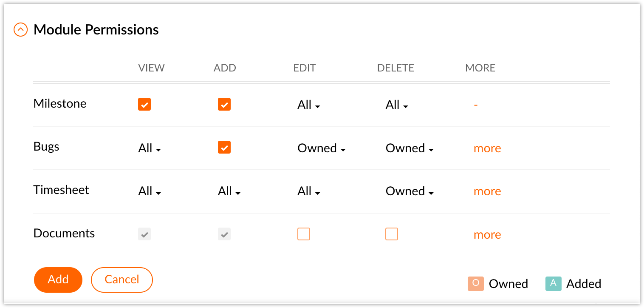Collapse the Module Permissions section
The height and width of the screenshot is (308, 644).
pyautogui.click(x=21, y=30)
